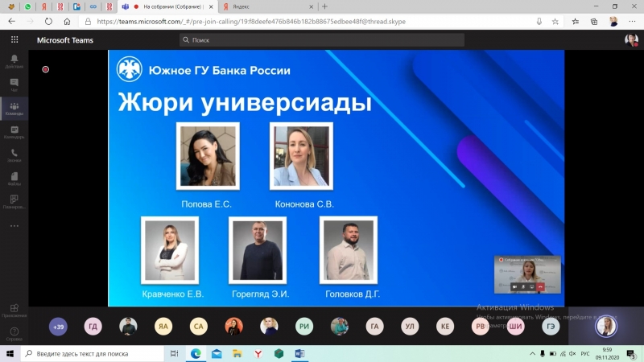
Task: Open Windows Start menu
Action: [10, 353]
